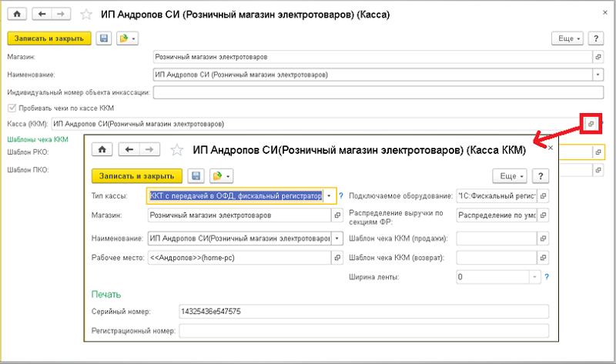Open create-based-on menu in Касса window
Image resolution: width=616 pixels, height=364 pixels.
[127, 38]
